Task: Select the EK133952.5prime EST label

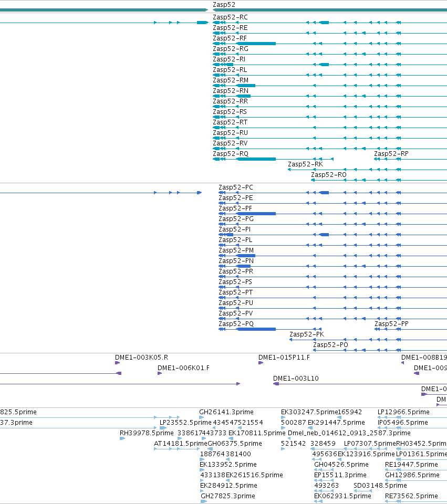Action: (228, 465)
